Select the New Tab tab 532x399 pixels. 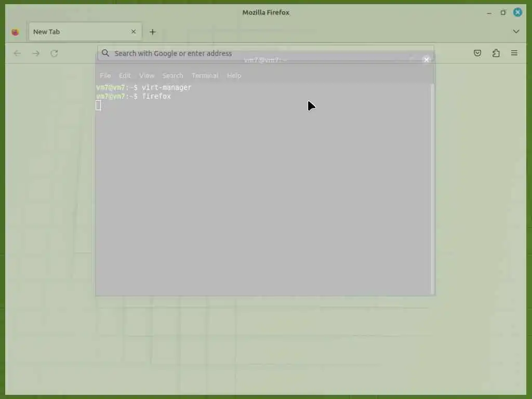pos(85,32)
